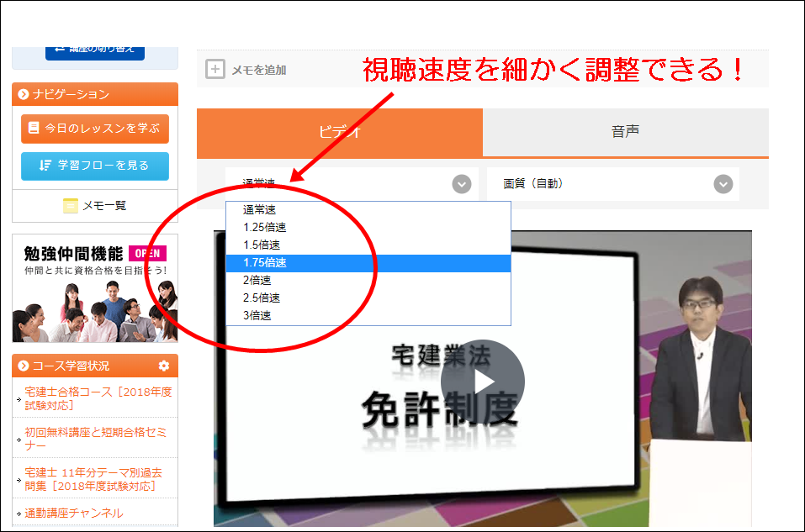The height and width of the screenshot is (532, 805).
Task: Click the book icon in 今日のレッスンを学ぶ
Action: coord(34,128)
